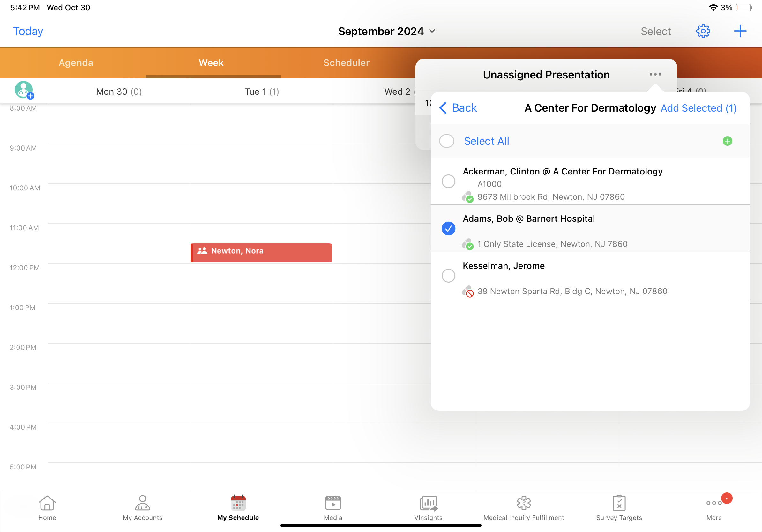This screenshot has width=762, height=532.
Task: Uncheck Adams, Bob attendee checkbox
Action: 448,228
